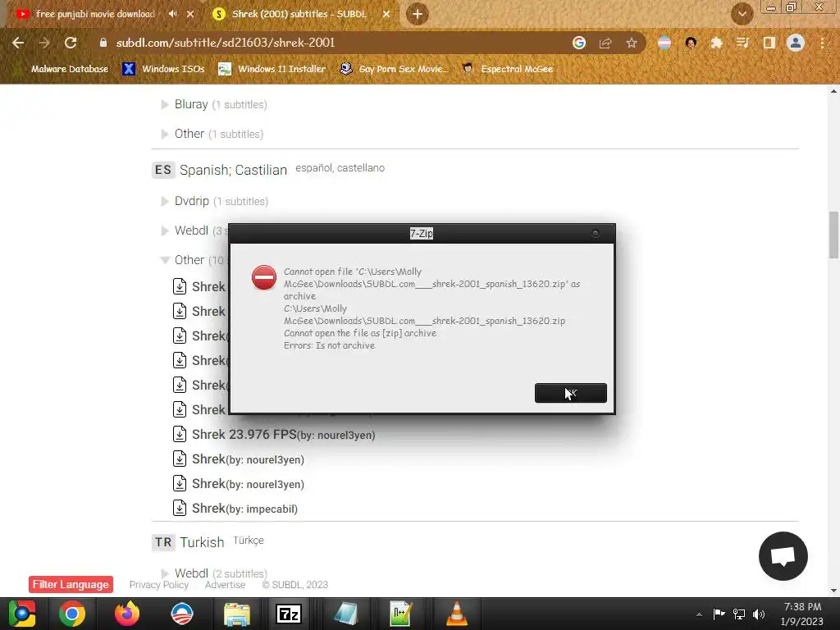Open Privacy Policy link
Screen dimensions: 840x630
[158, 585]
